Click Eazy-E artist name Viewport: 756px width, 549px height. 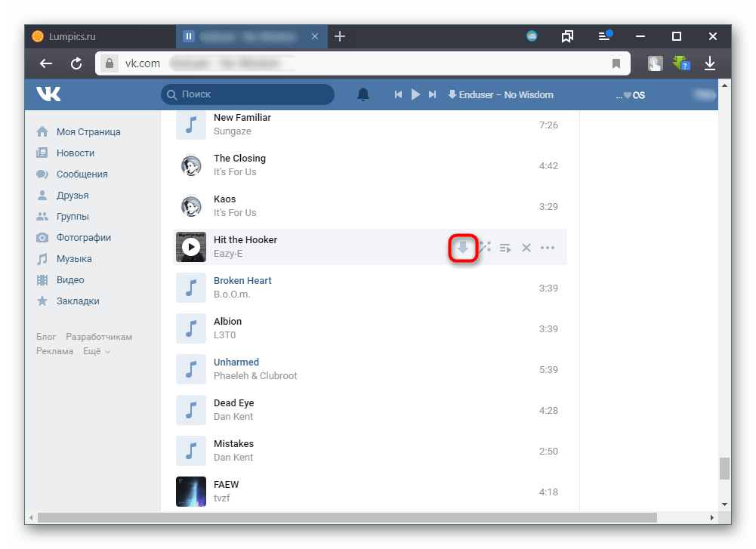click(x=228, y=254)
